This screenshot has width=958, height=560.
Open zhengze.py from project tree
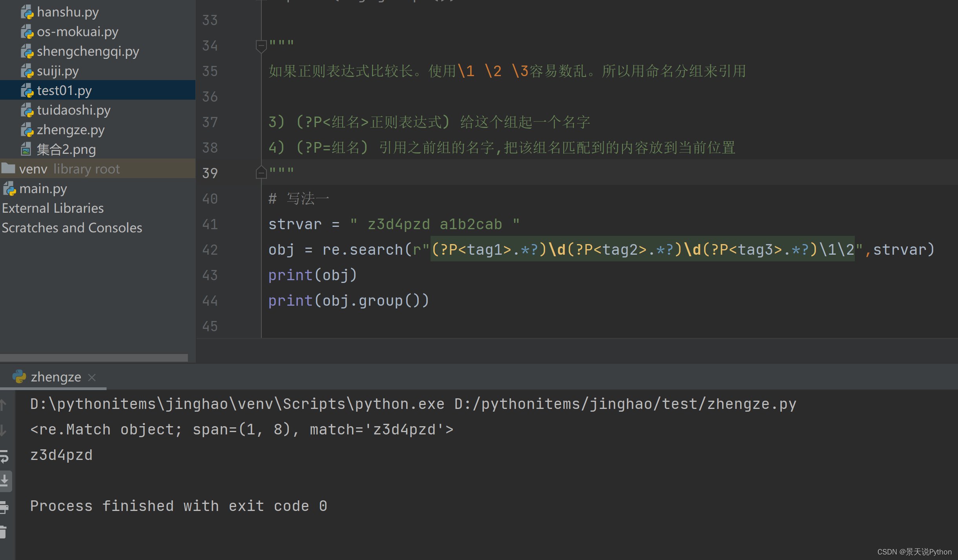coord(71,130)
